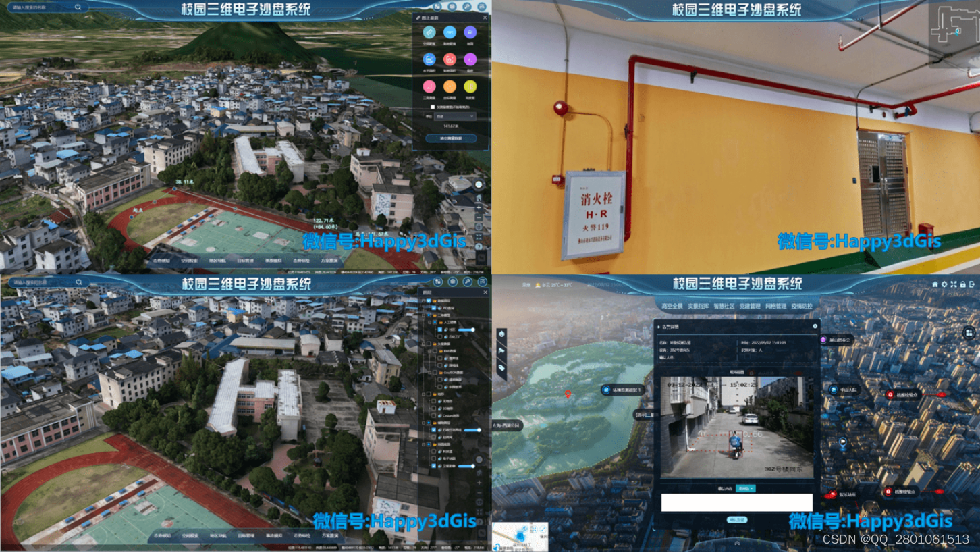Click the camera icon in the dashboard's left sidebar
Viewport: 980px width, 553px height.
pyautogui.click(x=501, y=351)
